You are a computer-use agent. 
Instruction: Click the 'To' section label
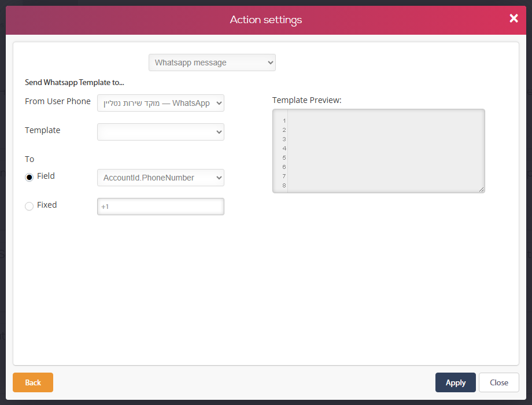29,159
